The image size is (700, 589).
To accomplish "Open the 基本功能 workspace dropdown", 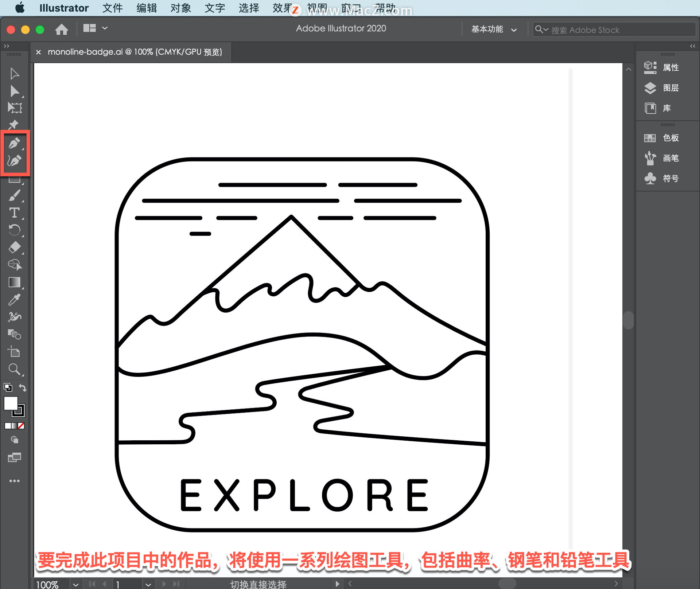I will [x=494, y=29].
